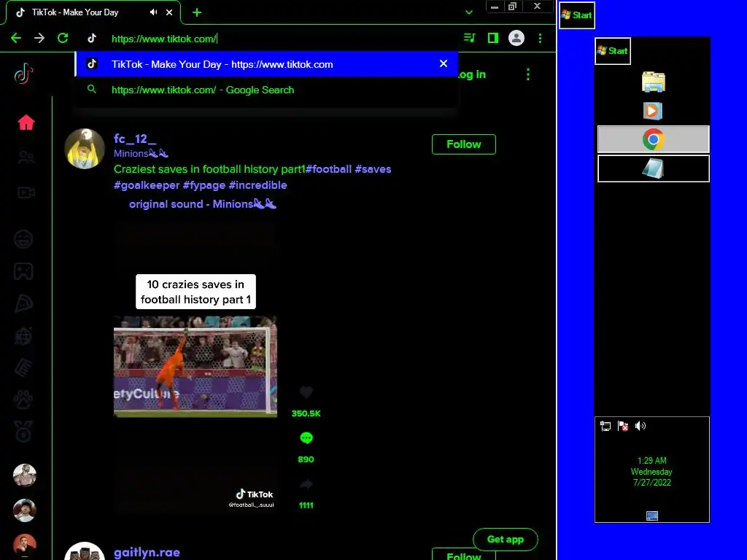747x560 pixels.
Task: Open the Following people icon in sidebar
Action: [x=26, y=157]
